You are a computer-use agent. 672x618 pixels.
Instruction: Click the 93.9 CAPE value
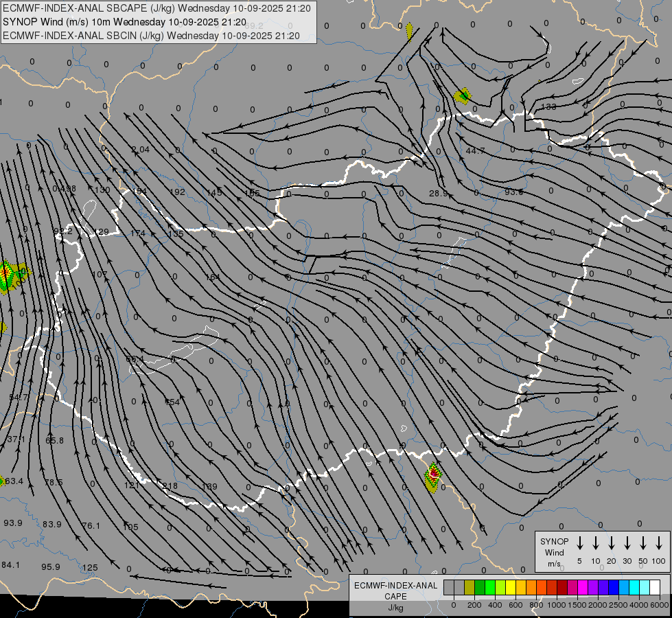[13, 523]
